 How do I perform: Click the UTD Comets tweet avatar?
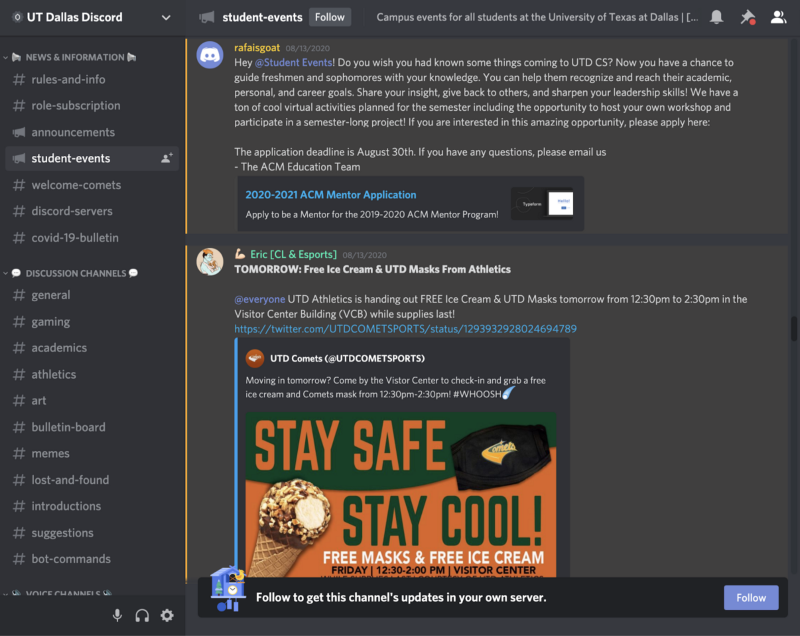pyautogui.click(x=255, y=358)
